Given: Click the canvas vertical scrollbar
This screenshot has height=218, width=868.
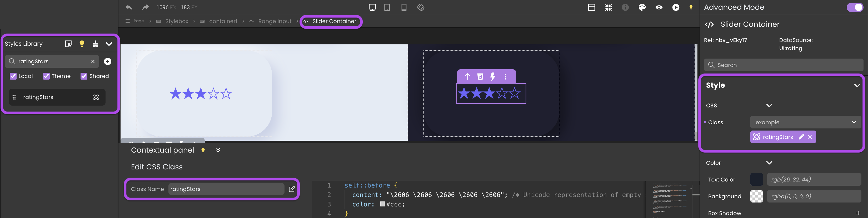Looking at the screenshot, I should [x=696, y=92].
